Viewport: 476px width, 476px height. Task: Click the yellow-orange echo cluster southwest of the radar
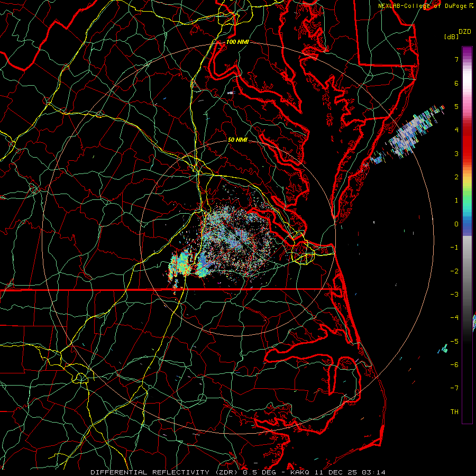point(181,264)
